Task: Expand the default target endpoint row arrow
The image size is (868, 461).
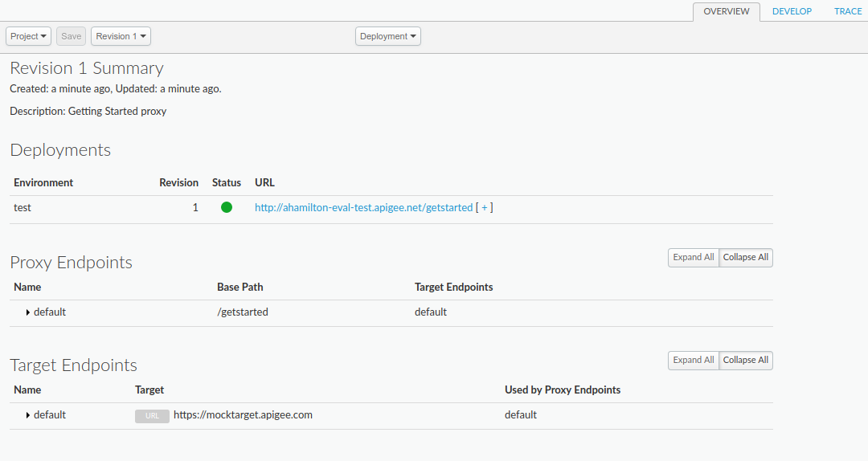Action: (x=28, y=415)
